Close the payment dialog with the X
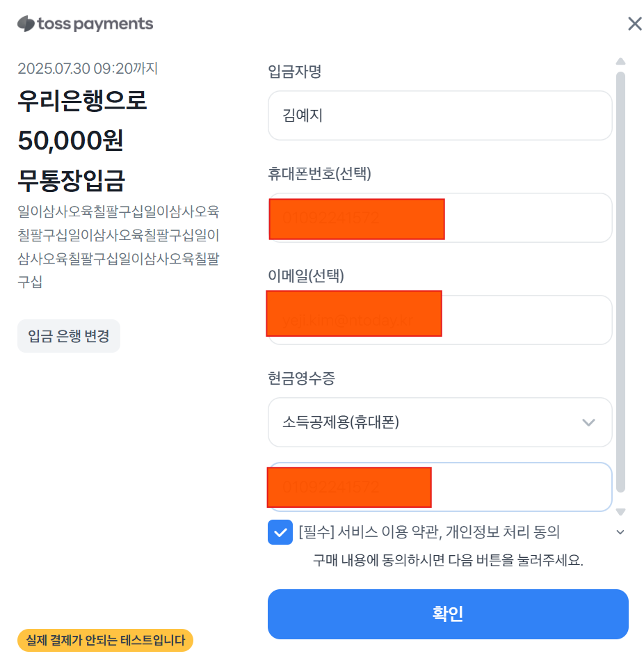644x656 pixels. 634,24
